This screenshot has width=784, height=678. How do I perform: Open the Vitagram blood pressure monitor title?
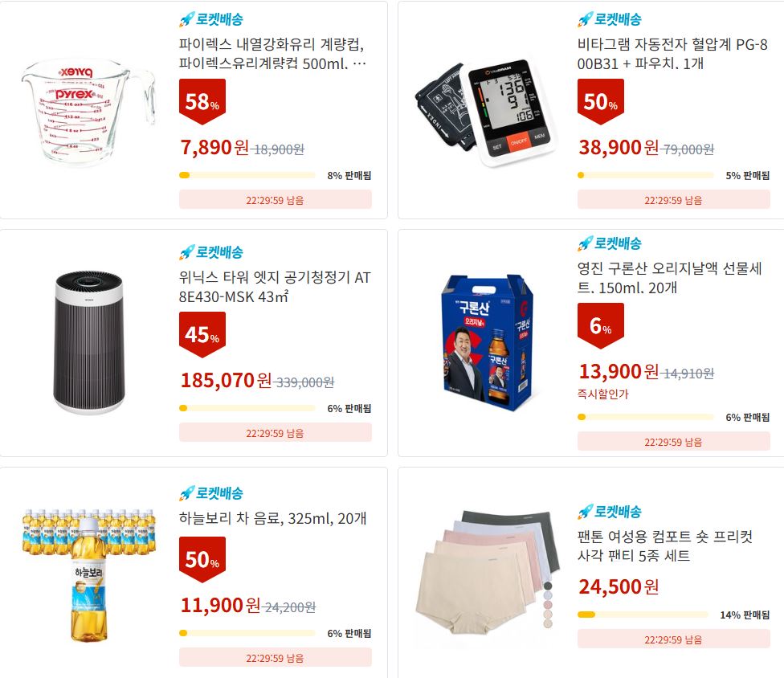tap(672, 54)
